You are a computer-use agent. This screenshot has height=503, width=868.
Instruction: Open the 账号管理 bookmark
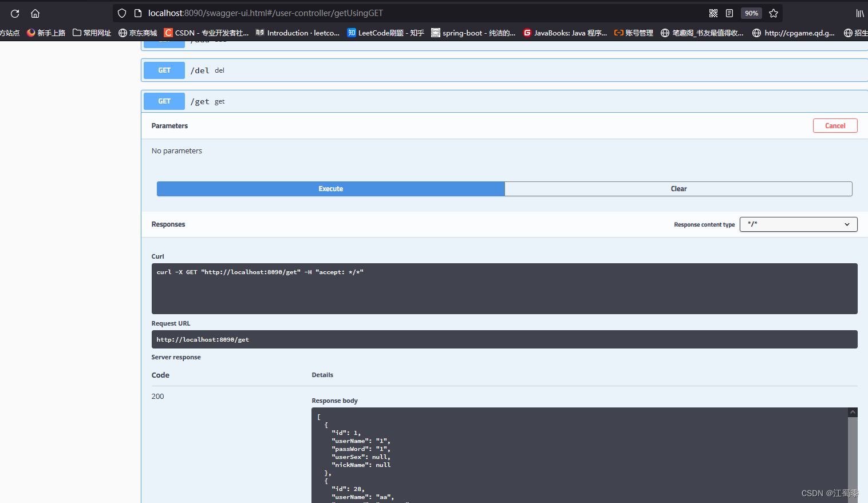click(x=634, y=33)
